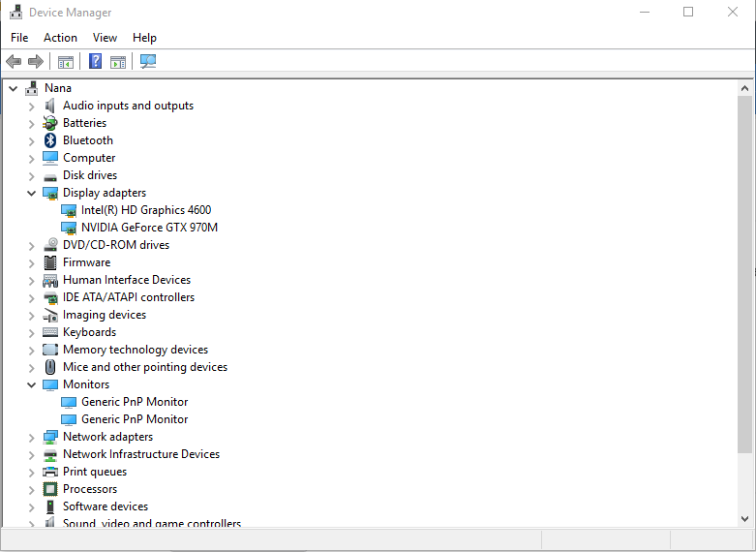Select the NVIDIA GeForce GTX 970M entry
The image size is (756, 552).
point(149,228)
